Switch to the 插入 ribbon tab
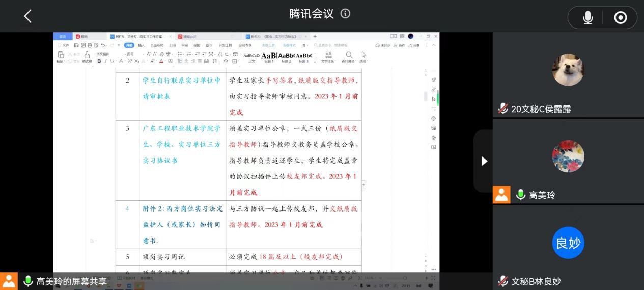644x290 pixels. point(141,45)
